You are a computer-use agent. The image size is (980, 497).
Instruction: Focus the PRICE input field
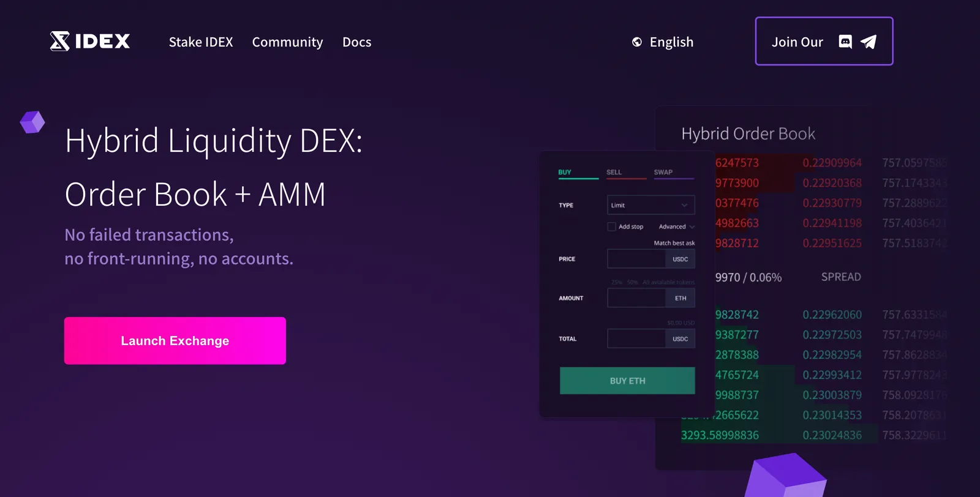(636, 259)
